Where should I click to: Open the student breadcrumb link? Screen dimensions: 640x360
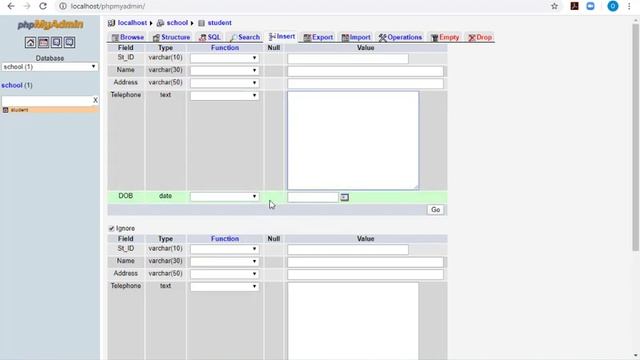(220, 23)
